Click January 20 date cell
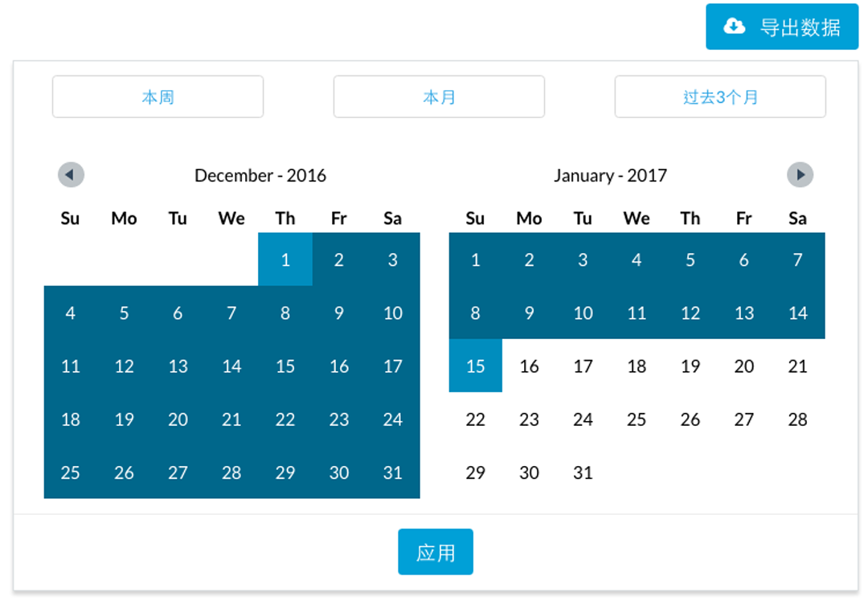The width and height of the screenshot is (868, 605). tap(744, 366)
